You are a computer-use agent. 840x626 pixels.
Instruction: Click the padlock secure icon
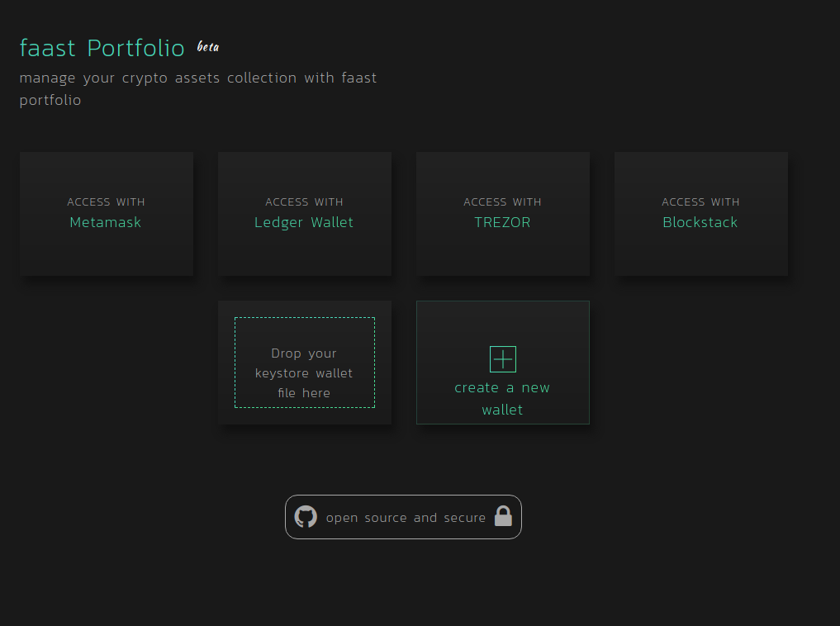click(503, 516)
